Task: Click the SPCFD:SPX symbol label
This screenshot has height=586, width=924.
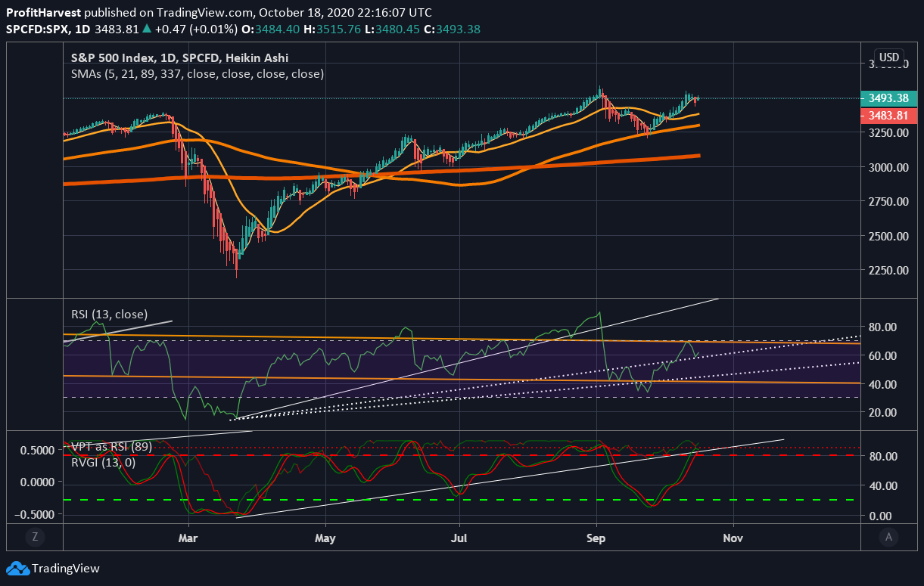Action: coord(36,29)
